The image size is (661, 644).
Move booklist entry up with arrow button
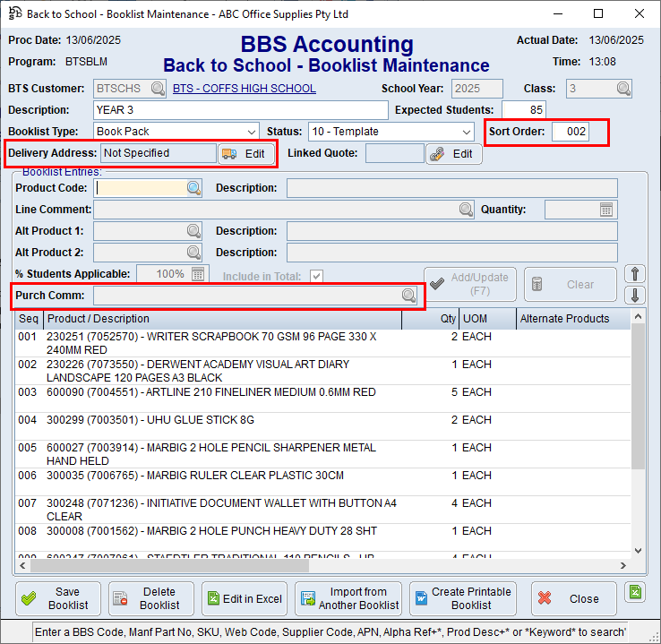coord(635,274)
